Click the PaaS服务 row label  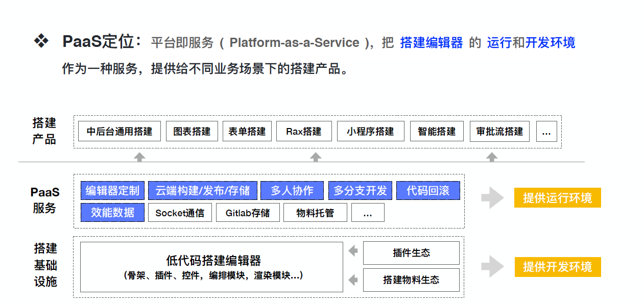pos(44,200)
